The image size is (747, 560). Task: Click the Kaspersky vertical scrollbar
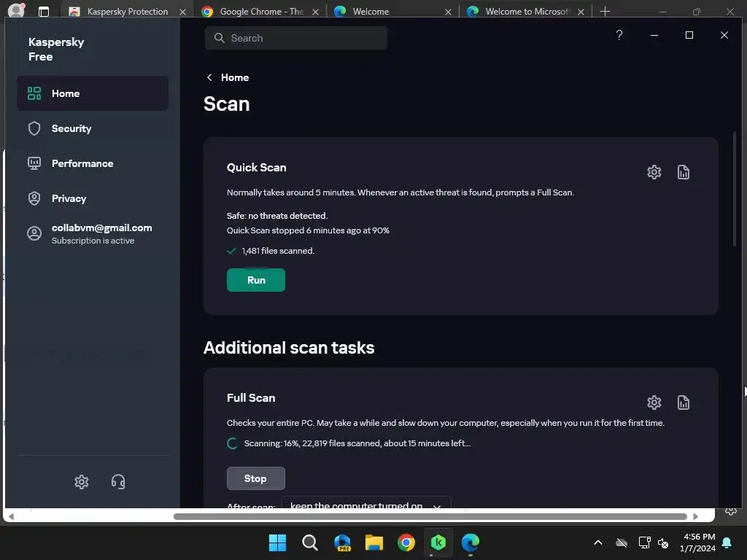734,189
